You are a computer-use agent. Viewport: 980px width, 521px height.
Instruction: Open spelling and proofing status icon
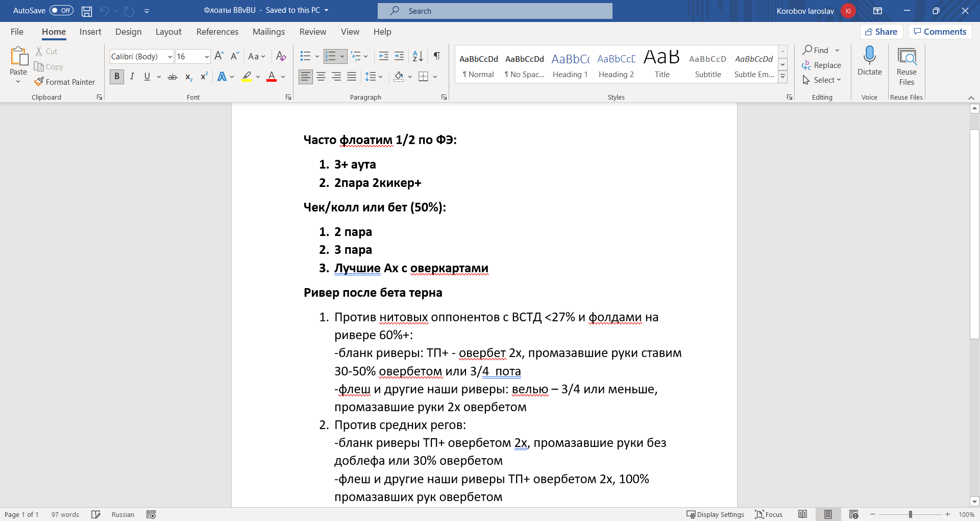point(96,514)
